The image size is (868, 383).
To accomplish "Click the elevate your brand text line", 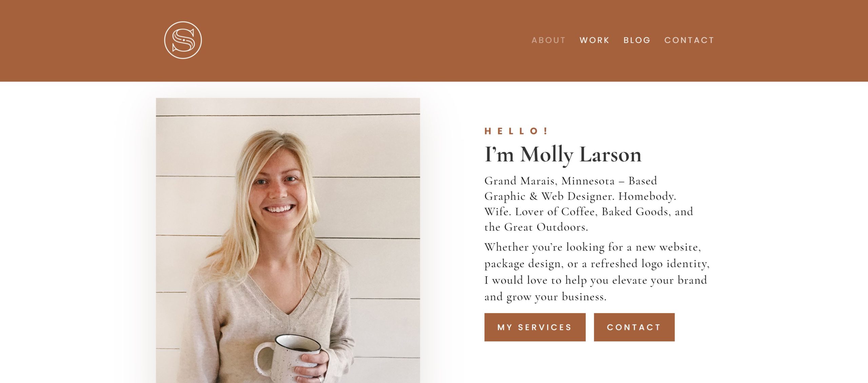I will pyautogui.click(x=595, y=280).
